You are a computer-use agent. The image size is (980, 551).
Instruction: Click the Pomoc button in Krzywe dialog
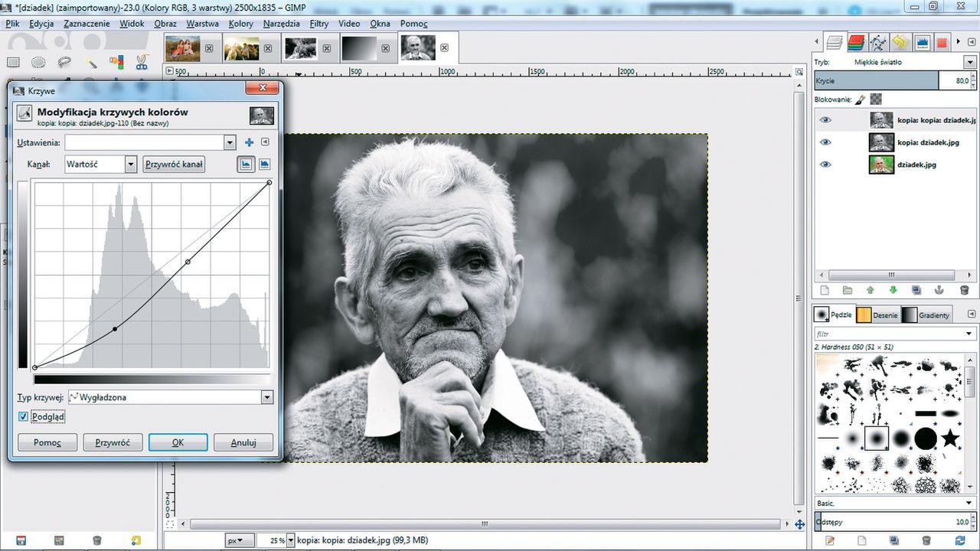coord(47,442)
